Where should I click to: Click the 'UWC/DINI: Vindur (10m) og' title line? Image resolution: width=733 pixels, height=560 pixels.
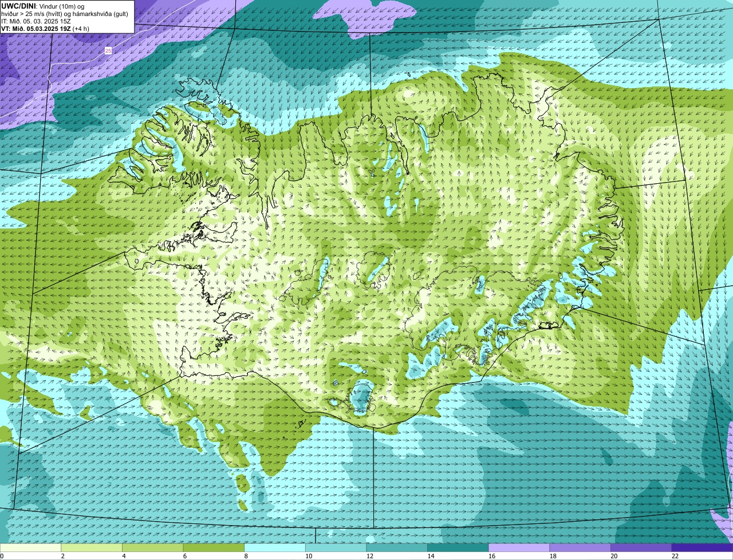coord(43,6)
